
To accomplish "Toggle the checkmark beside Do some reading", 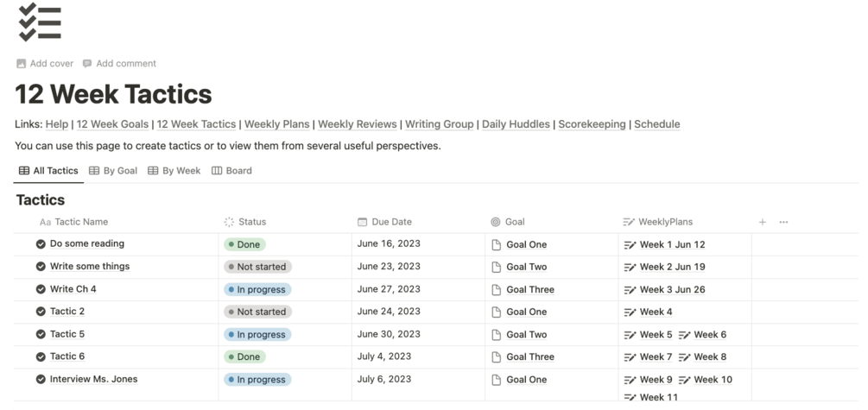I will pyautogui.click(x=41, y=244).
